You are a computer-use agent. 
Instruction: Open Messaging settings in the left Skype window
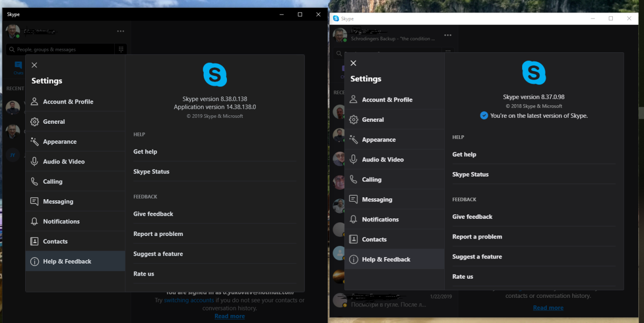(x=75, y=202)
